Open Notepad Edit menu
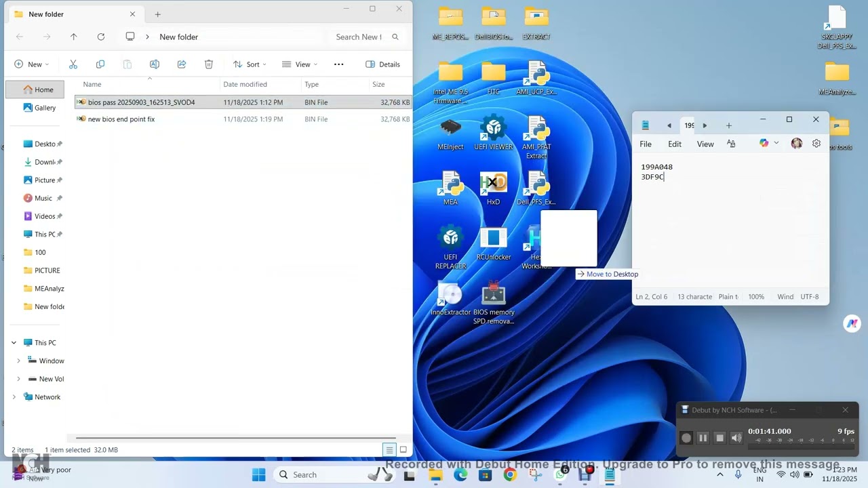This screenshot has width=868, height=488. (675, 144)
